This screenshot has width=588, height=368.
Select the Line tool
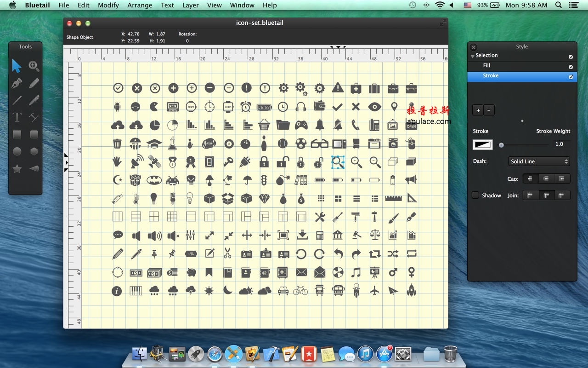17,100
